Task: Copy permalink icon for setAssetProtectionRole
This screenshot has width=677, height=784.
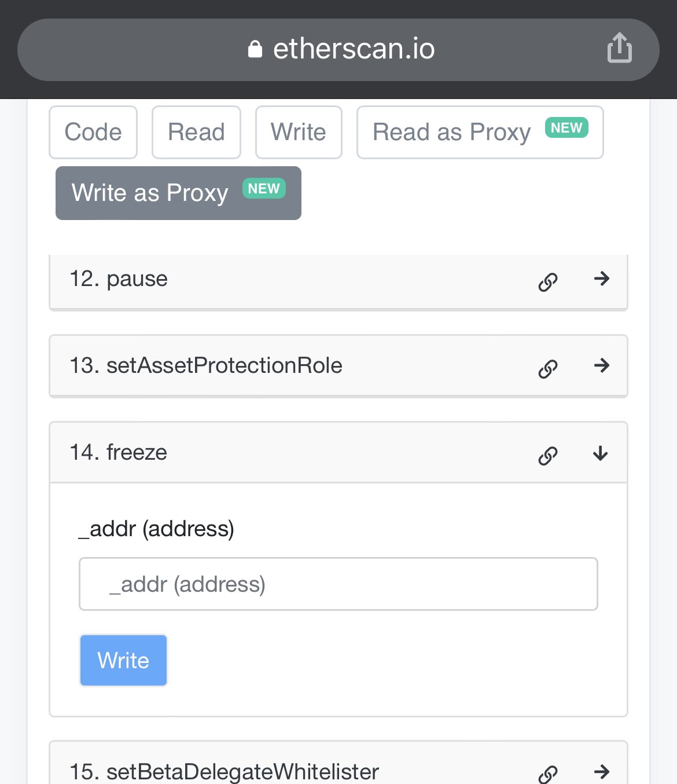Action: [x=547, y=369]
